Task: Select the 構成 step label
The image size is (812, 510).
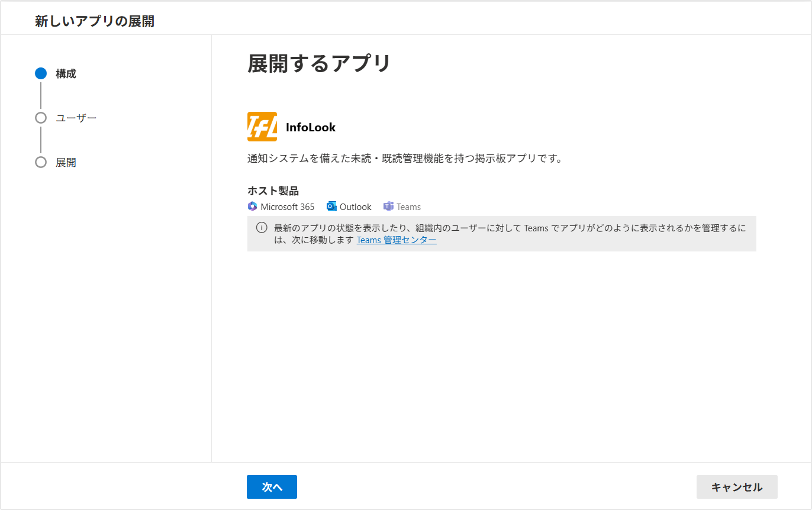Action: [66, 74]
